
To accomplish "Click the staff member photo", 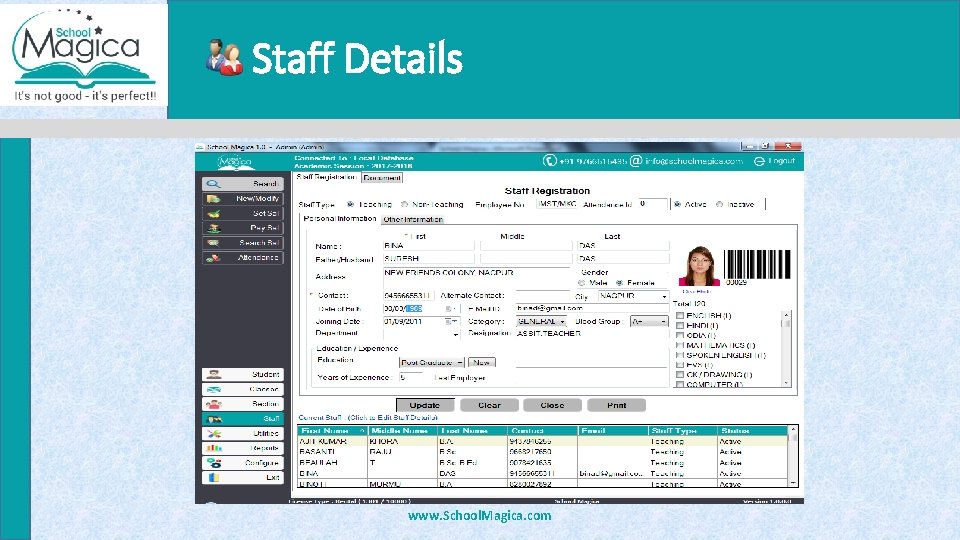I will tap(699, 266).
